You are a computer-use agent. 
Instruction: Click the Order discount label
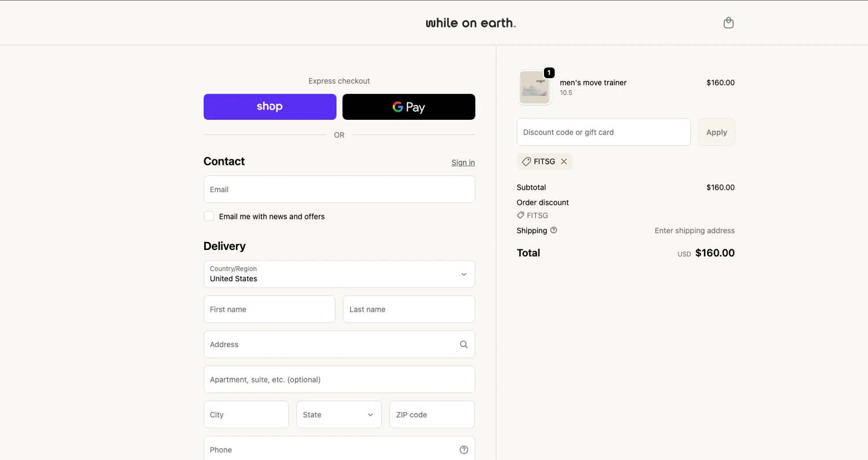543,203
